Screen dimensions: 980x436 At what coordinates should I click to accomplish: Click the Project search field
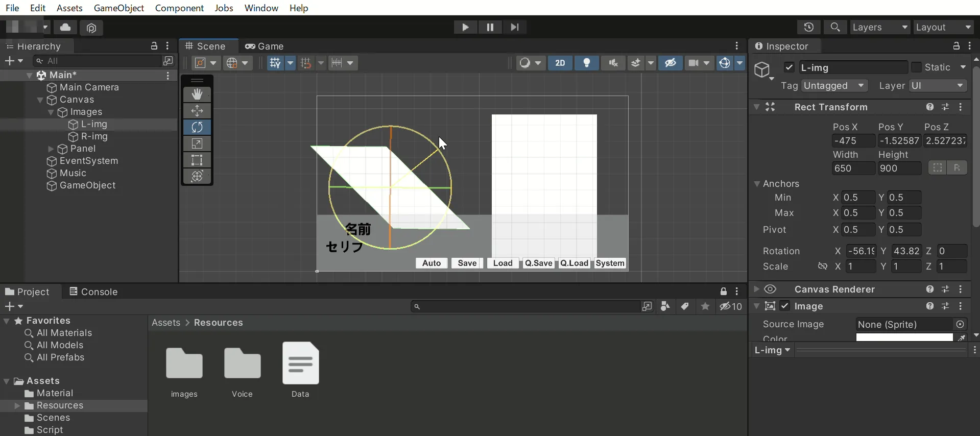pos(526,306)
